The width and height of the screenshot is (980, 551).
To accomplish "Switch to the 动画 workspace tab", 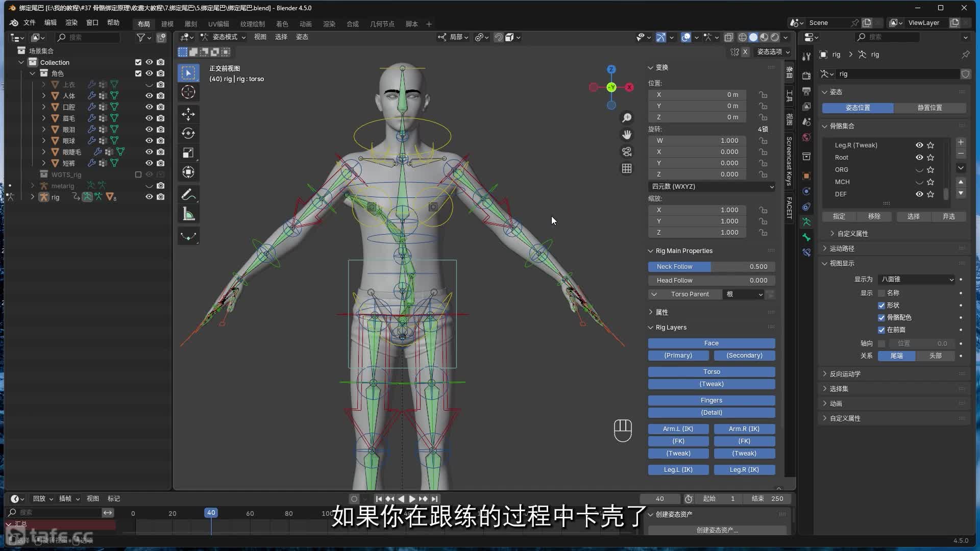I will pyautogui.click(x=306, y=24).
